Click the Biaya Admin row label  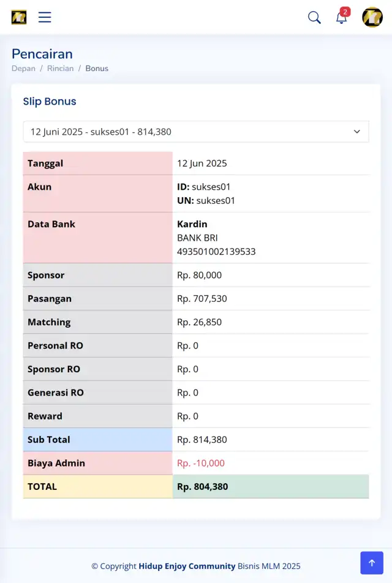coord(56,463)
